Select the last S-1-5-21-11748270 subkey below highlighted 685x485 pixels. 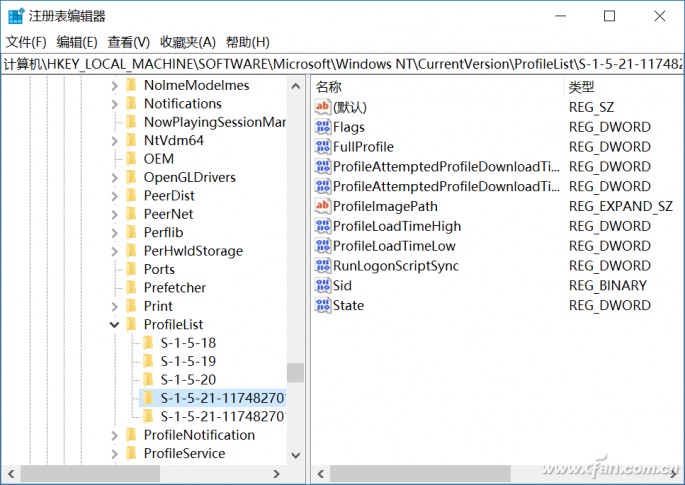pyautogui.click(x=222, y=416)
